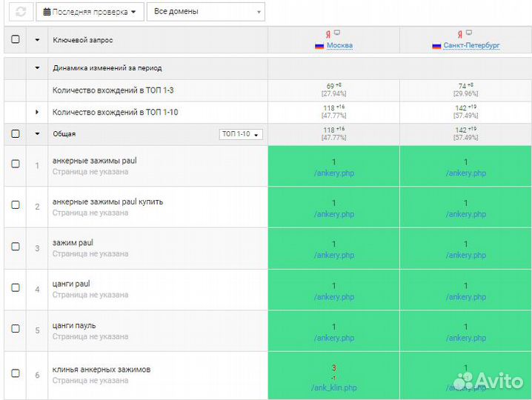Screen dimensions: 532x400
Task: Open the 'Последняя проверка' date menu
Action: point(90,12)
